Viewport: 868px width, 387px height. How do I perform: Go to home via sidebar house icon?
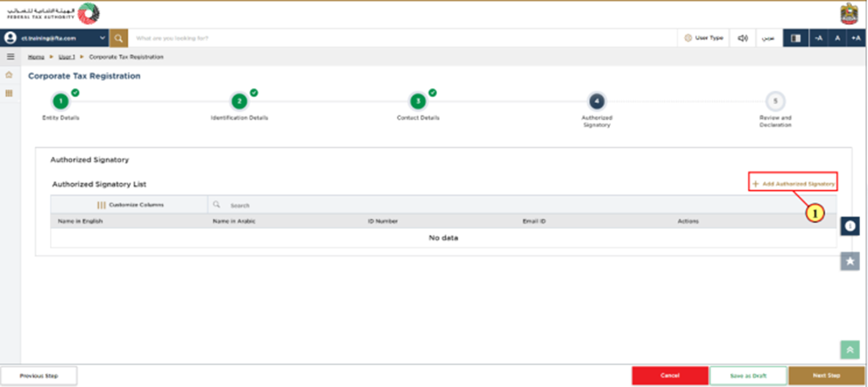pos(10,76)
